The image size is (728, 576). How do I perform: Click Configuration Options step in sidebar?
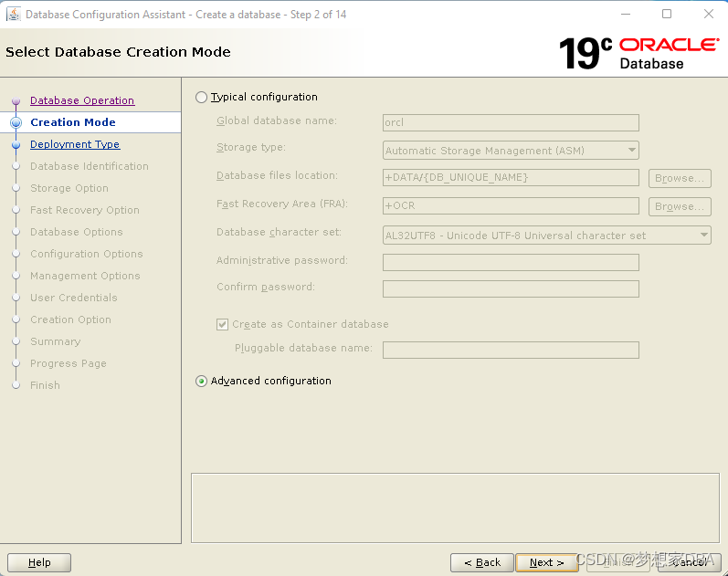click(x=87, y=254)
